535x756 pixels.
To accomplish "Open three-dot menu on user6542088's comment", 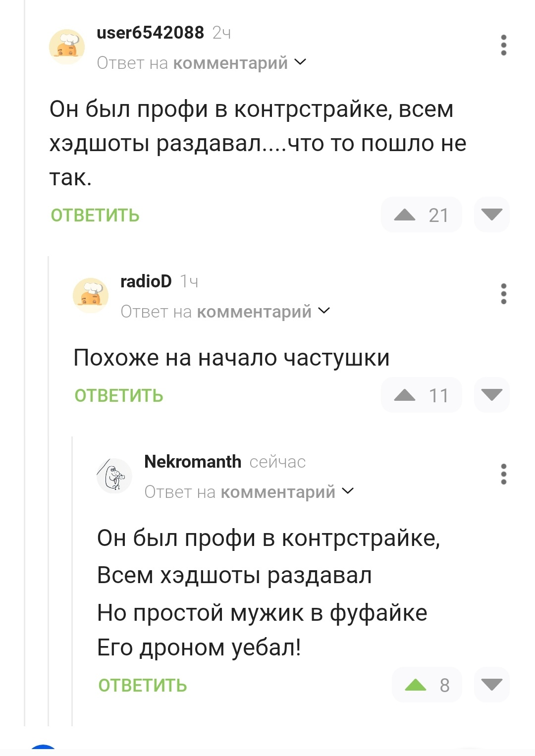I will [503, 45].
